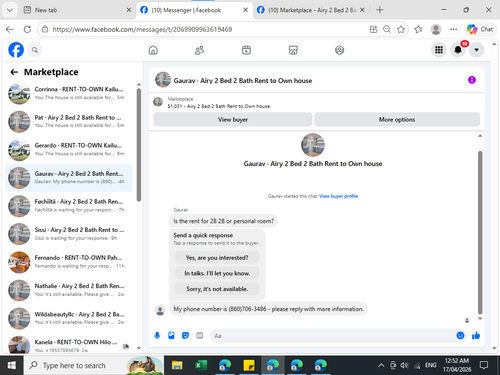The image size is (500, 375).
Task: Open a new browser tab with plus
Action: [380, 10]
